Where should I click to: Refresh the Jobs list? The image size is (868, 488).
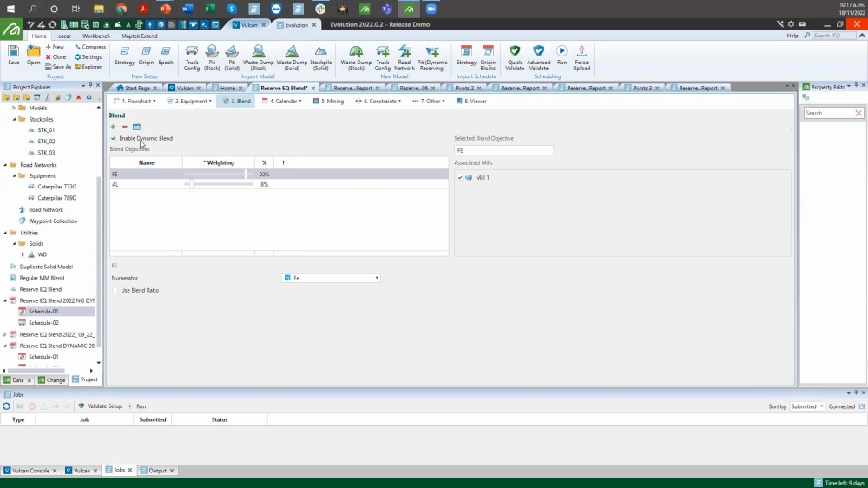[7, 406]
